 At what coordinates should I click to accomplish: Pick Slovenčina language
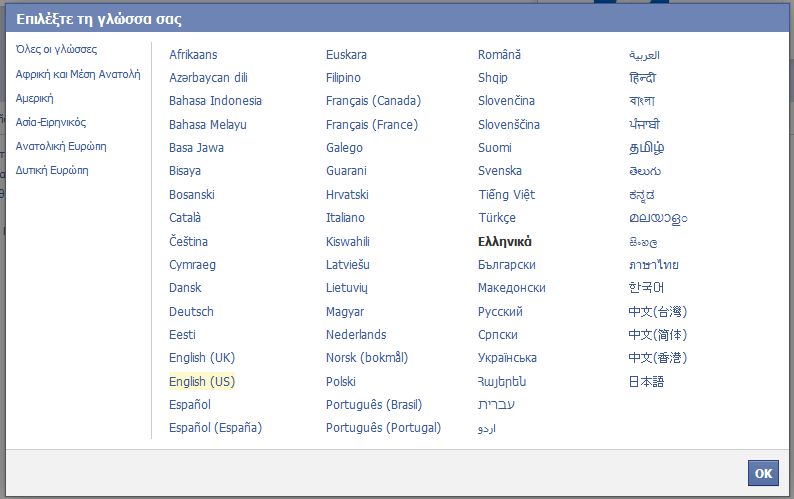[506, 101]
